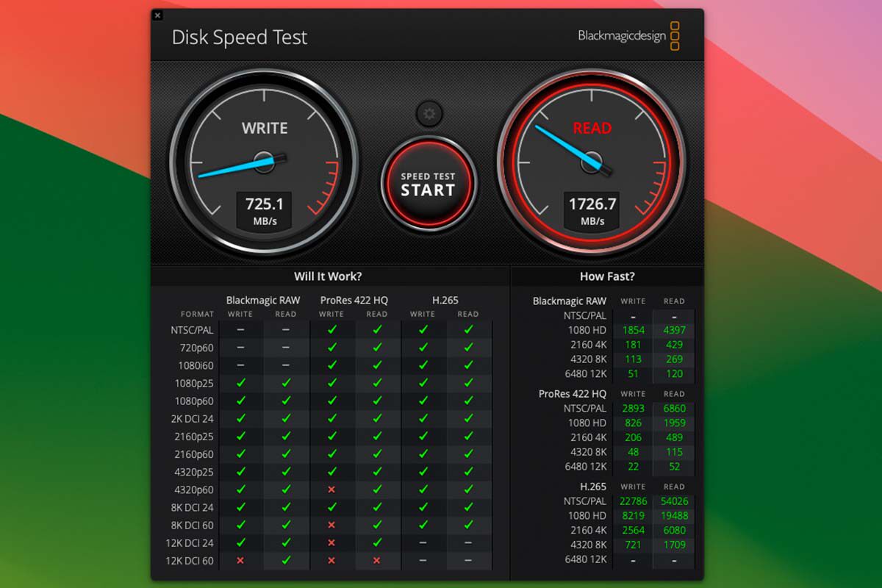The width and height of the screenshot is (882, 588).
Task: Click the green check for 2160p60 ProRes write
Action: (331, 454)
